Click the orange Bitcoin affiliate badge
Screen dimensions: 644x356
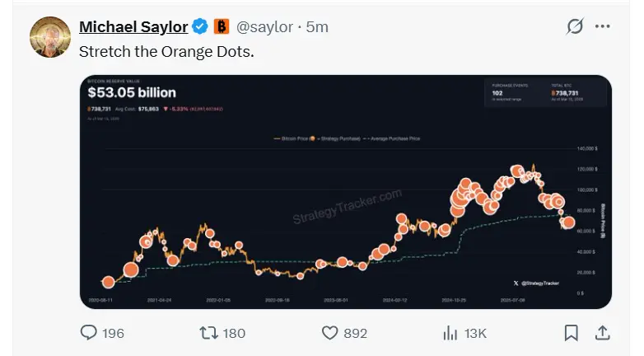coord(222,26)
